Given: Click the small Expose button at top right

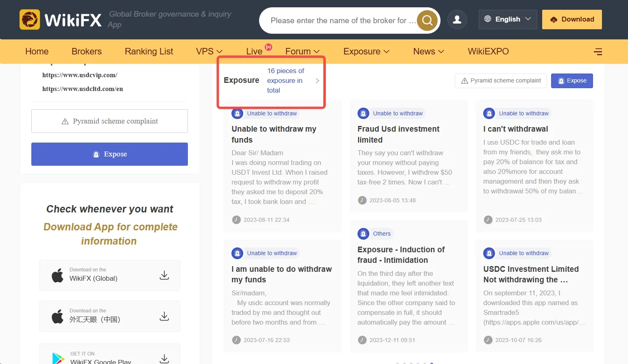Looking at the screenshot, I should pyautogui.click(x=572, y=81).
